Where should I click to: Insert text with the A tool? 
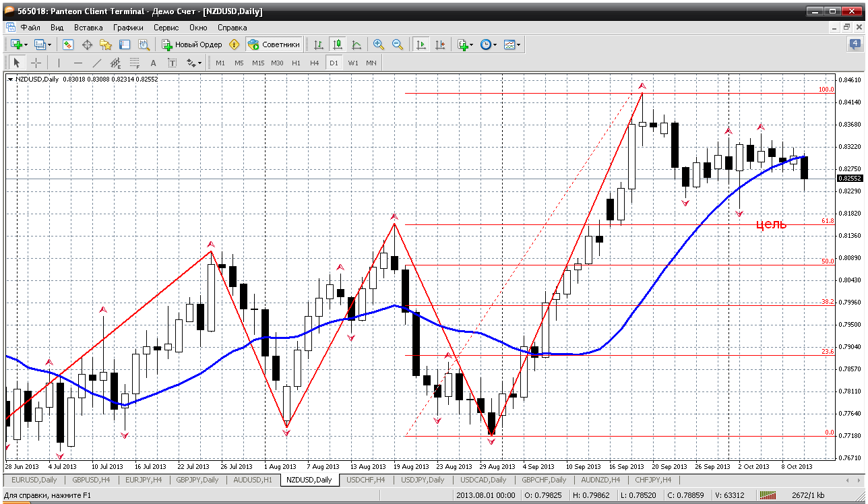[154, 63]
